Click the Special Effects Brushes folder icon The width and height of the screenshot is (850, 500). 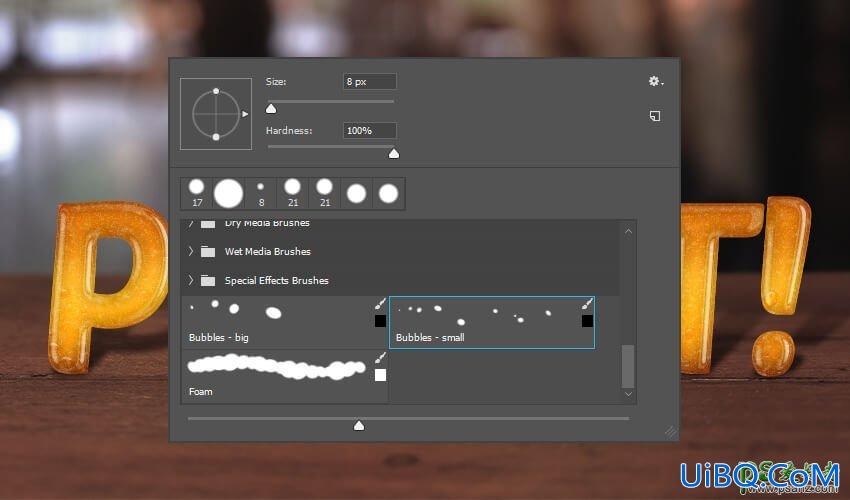point(208,280)
